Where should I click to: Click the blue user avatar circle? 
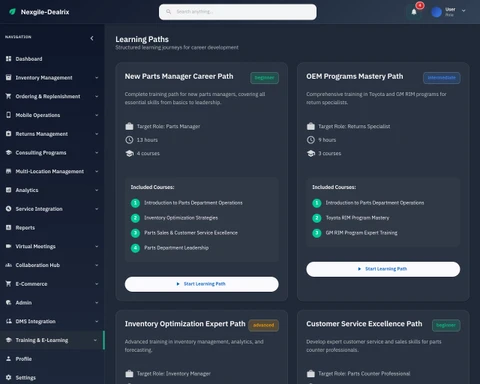point(436,12)
